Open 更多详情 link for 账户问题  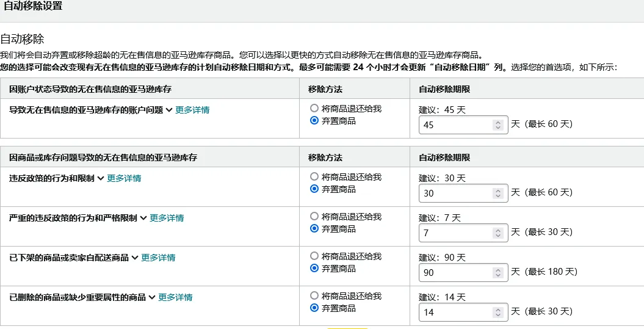coord(192,110)
